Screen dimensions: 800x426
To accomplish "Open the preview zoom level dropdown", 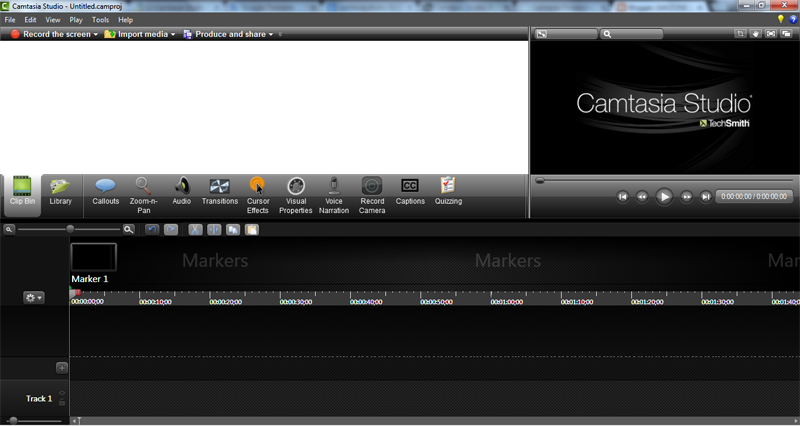I will [631, 34].
